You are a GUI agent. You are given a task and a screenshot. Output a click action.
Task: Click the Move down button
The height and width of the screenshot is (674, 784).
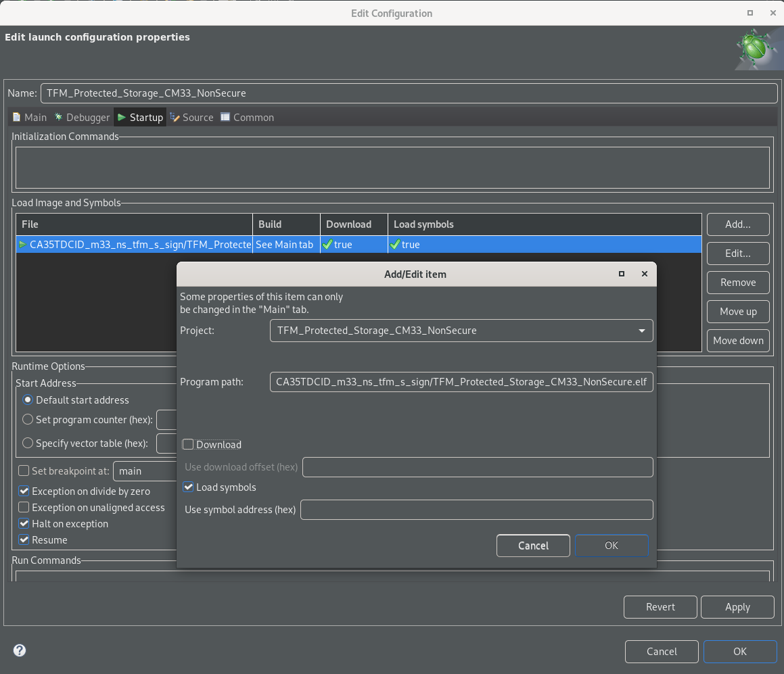738,341
